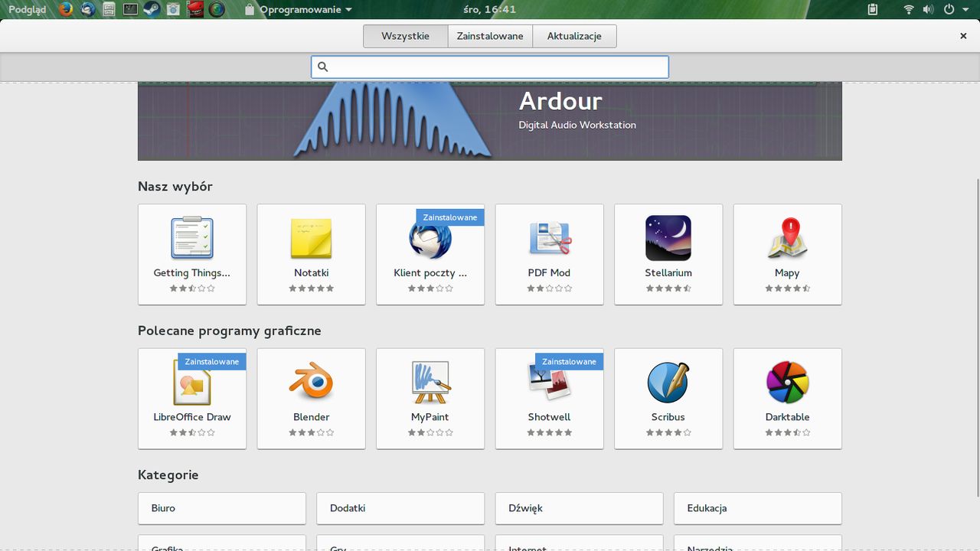Open the Darktable color wheel app
This screenshot has width=980, height=551.
point(788,399)
